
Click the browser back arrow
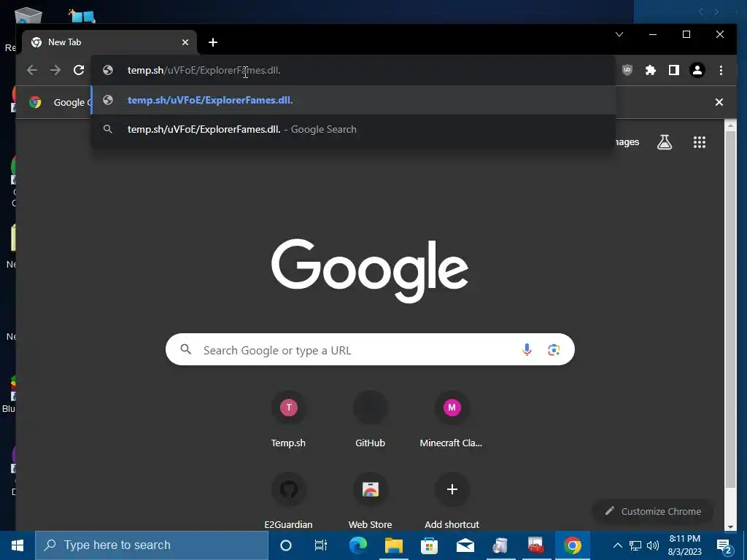pos(32,71)
